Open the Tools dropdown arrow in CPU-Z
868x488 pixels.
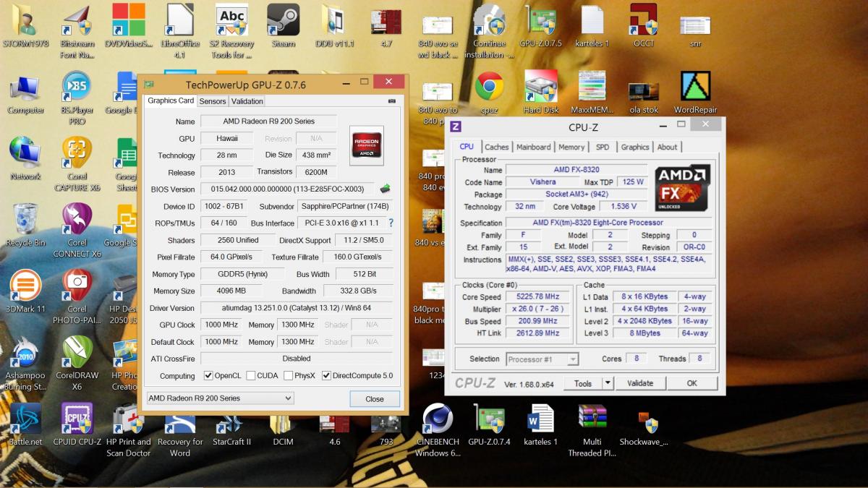point(608,383)
